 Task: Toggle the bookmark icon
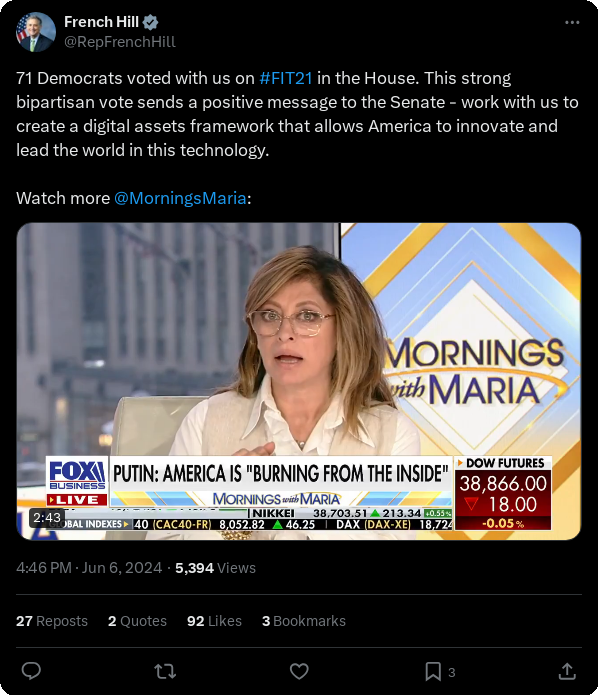coord(433,672)
